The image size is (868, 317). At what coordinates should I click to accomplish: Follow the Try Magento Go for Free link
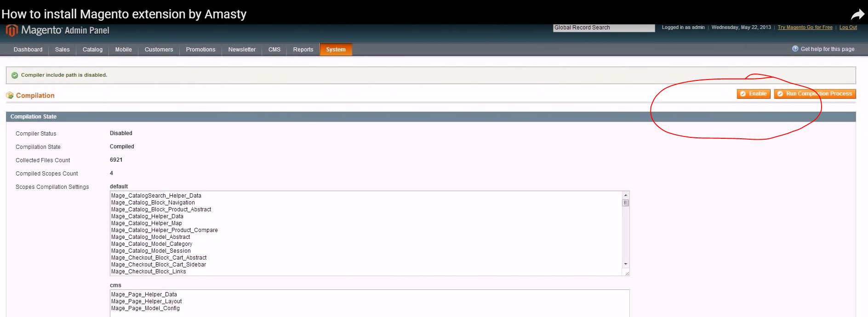(805, 28)
